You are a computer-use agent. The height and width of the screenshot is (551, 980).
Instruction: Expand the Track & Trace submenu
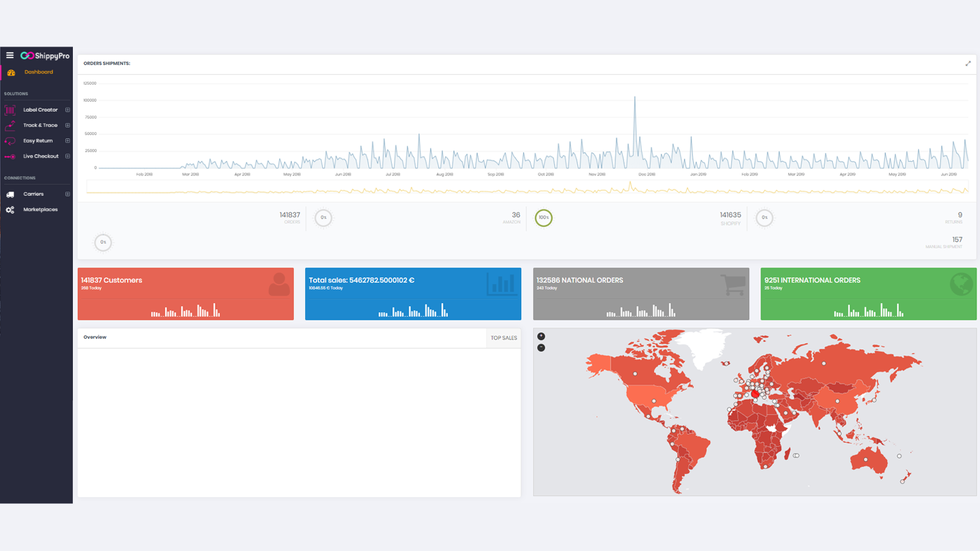click(67, 126)
